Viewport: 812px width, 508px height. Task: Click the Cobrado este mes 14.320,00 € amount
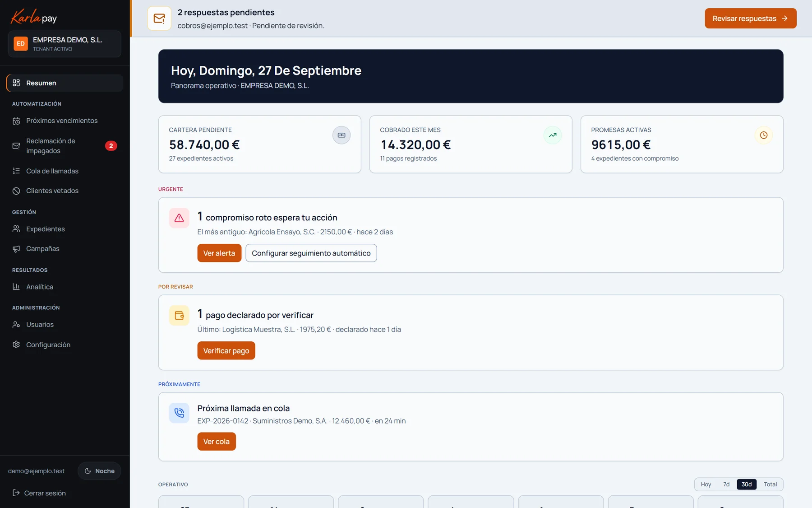click(x=415, y=145)
